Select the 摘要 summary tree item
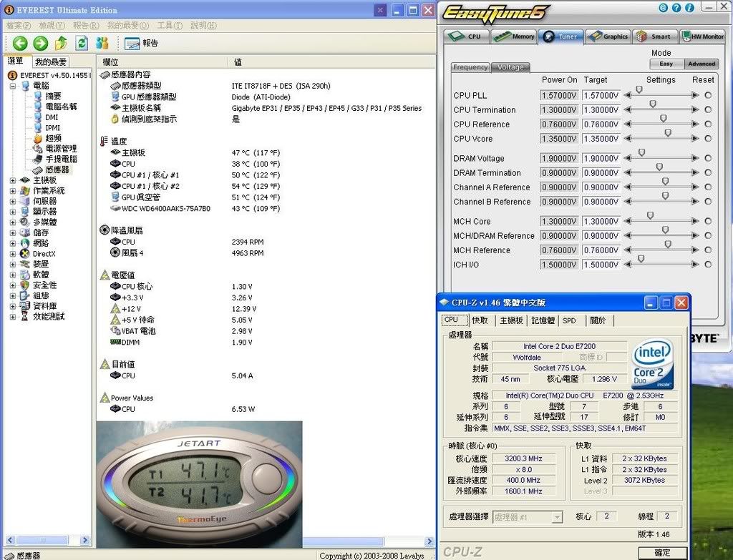 (53, 96)
